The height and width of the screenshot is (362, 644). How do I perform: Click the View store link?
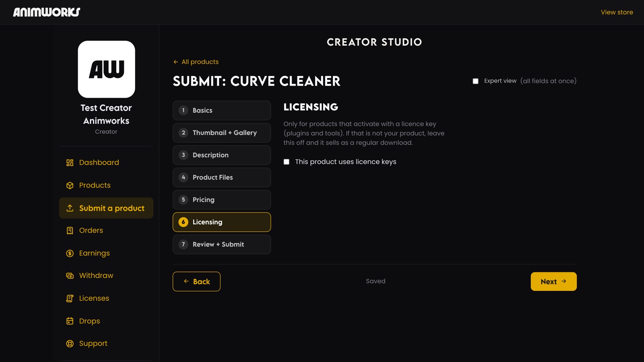click(x=617, y=12)
